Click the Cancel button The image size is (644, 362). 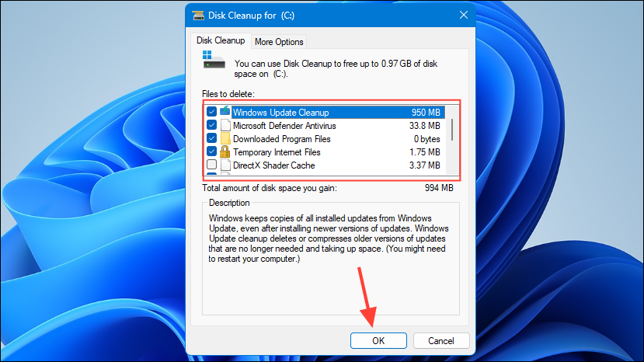(441, 340)
